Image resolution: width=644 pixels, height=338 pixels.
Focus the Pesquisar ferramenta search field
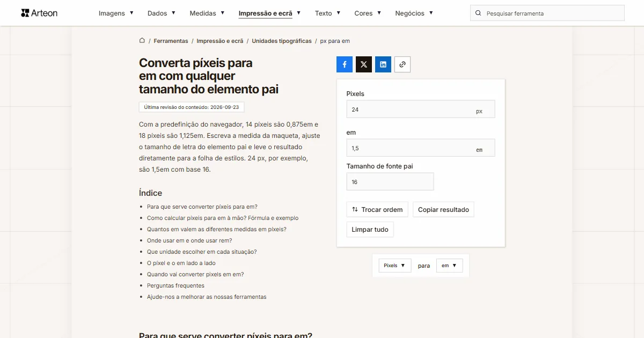point(547,13)
